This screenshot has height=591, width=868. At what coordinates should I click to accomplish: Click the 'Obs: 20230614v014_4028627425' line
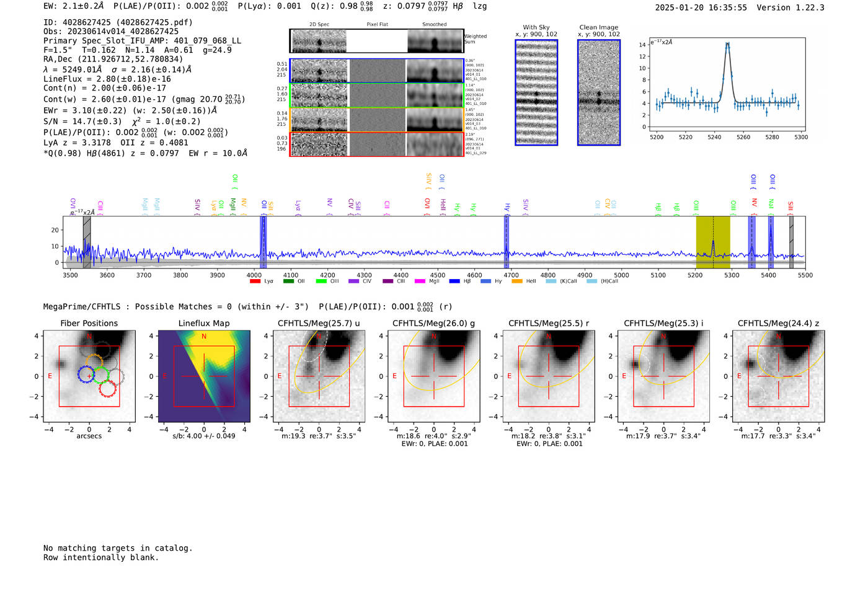tap(111, 32)
